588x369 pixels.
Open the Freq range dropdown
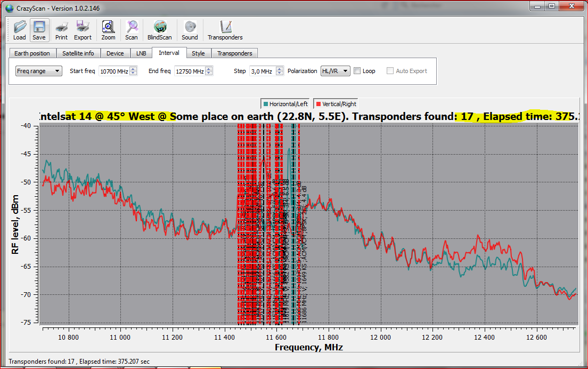pos(39,71)
